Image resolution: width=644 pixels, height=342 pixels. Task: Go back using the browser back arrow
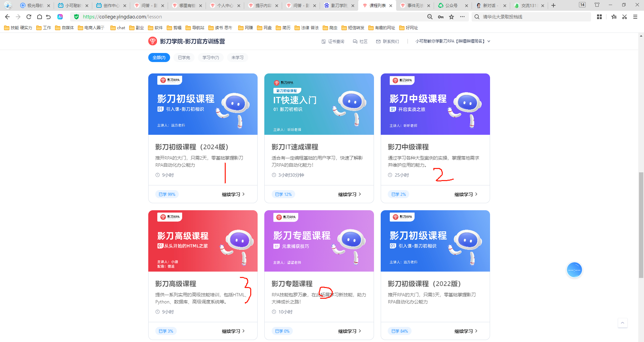click(7, 17)
